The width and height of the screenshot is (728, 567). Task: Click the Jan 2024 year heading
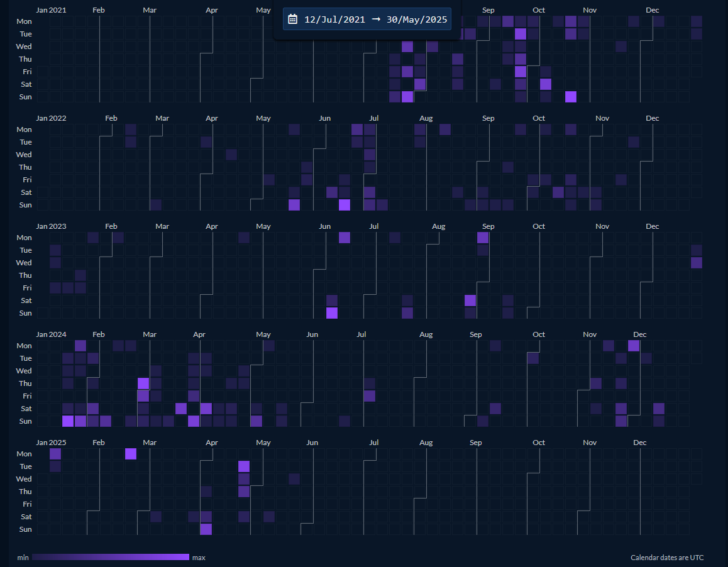[x=51, y=334]
